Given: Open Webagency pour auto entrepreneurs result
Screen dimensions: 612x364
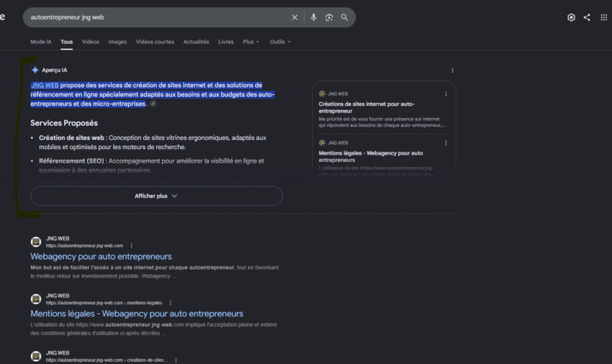Looking at the screenshot, I should pyautogui.click(x=101, y=256).
